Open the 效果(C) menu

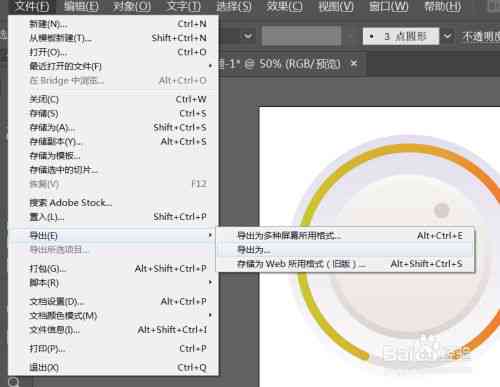tap(284, 6)
